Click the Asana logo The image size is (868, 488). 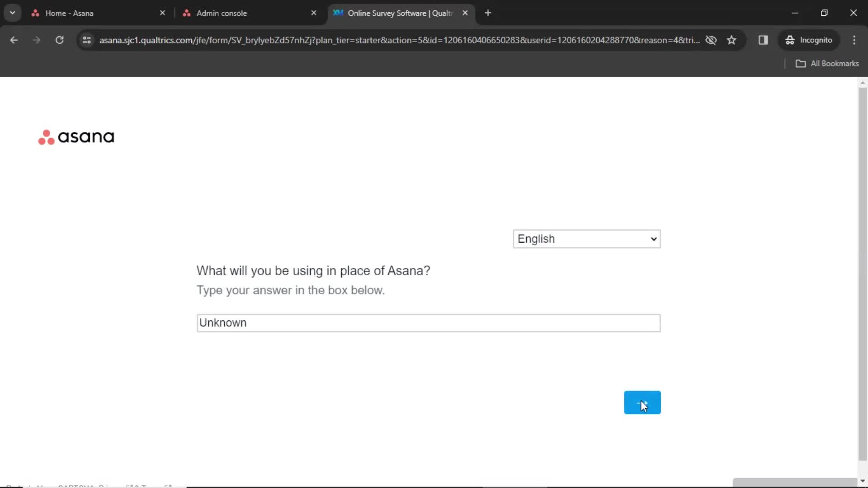click(x=76, y=137)
